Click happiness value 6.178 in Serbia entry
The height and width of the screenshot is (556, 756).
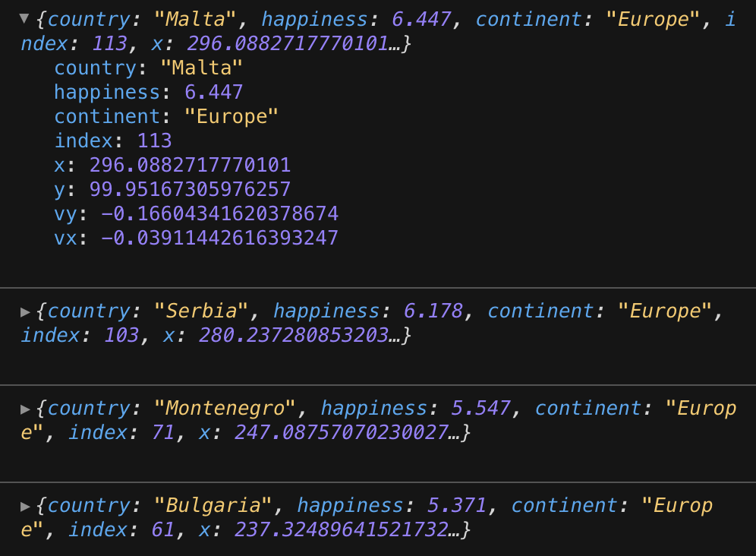[433, 311]
